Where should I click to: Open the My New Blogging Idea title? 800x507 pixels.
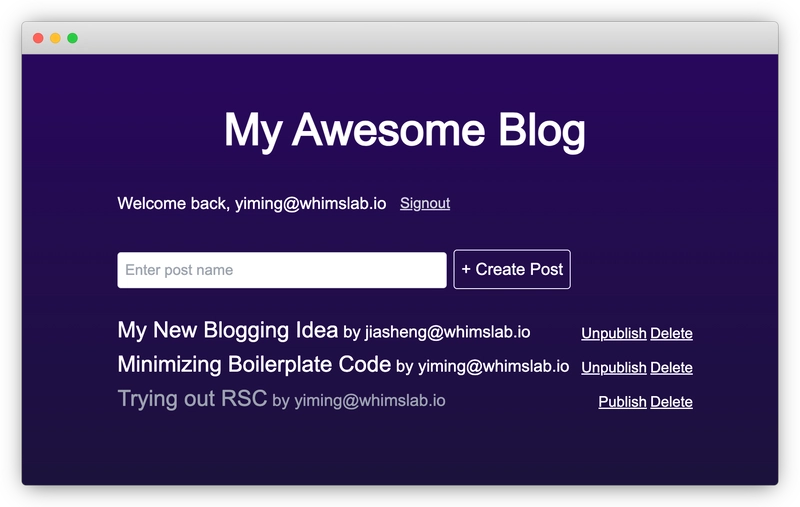coord(227,330)
